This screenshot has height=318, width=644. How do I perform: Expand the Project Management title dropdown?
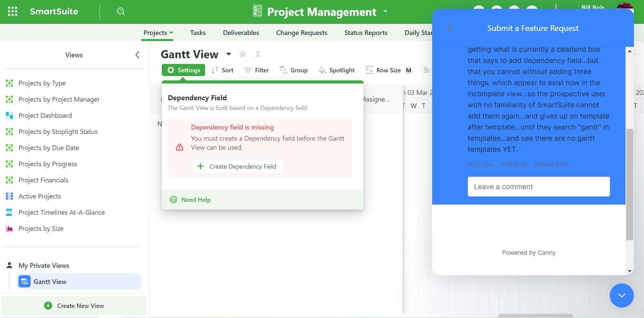click(385, 11)
